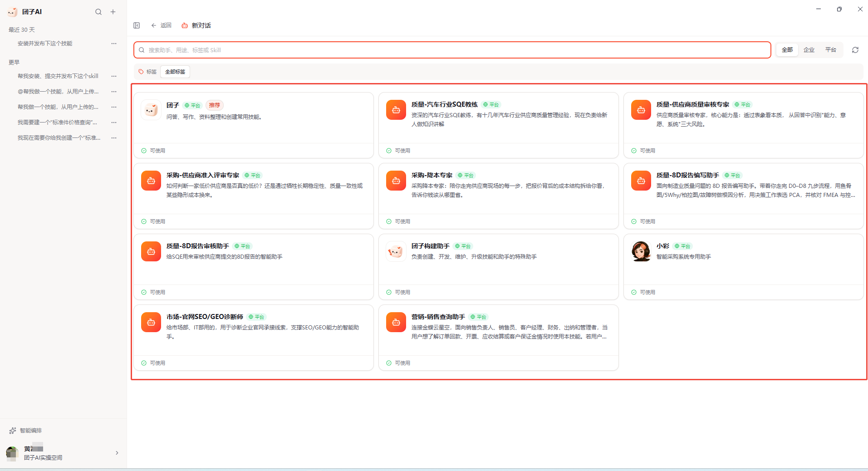Viewport: 868px width, 471px height.
Task: Click the 推荐 badge on 团子 card
Action: pyautogui.click(x=214, y=105)
